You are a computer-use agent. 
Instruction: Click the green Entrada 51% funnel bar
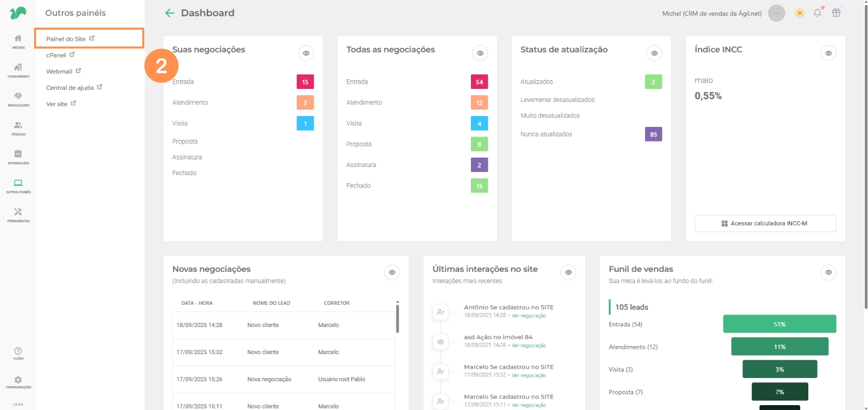[x=779, y=324]
